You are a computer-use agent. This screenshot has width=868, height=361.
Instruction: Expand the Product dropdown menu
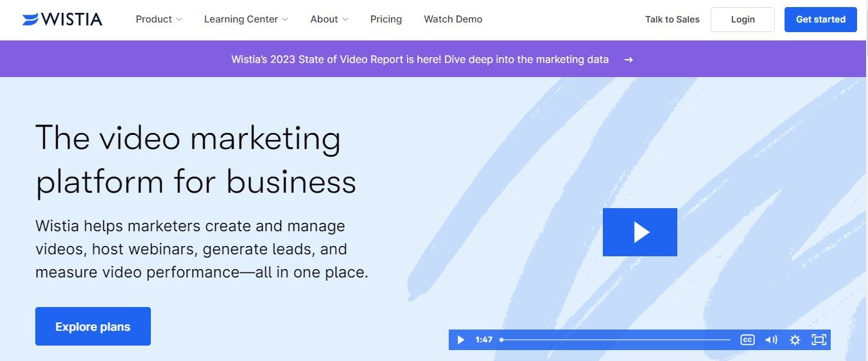(159, 19)
